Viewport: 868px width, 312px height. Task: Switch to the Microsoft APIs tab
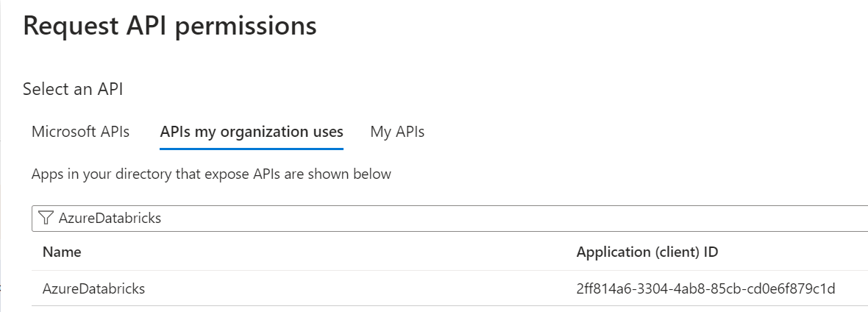pyautogui.click(x=81, y=132)
